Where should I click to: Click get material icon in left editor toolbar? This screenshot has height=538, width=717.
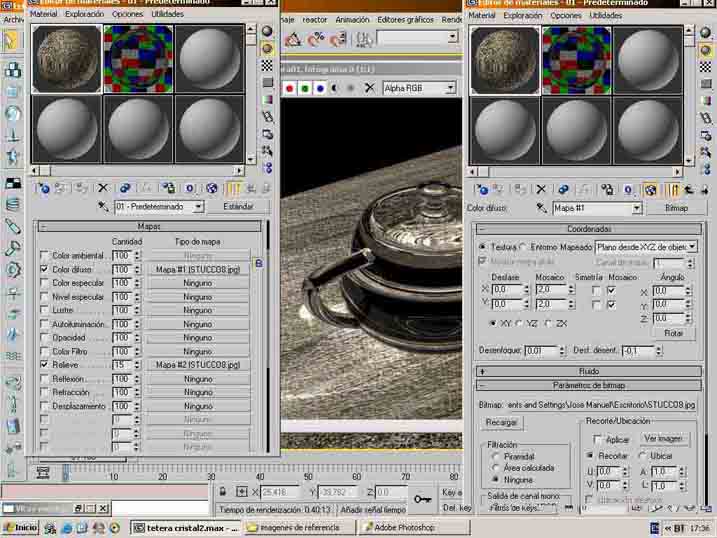[44, 188]
